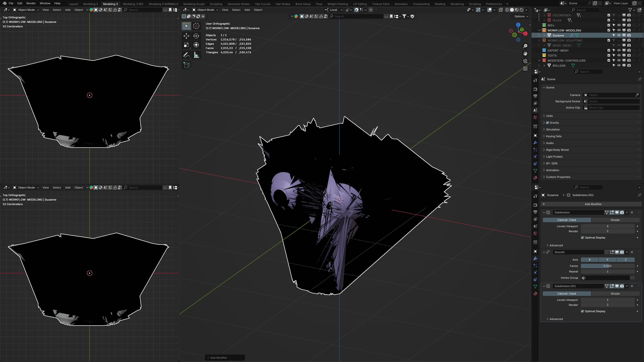Open the Render menu
The image size is (644, 362).
[31, 3]
